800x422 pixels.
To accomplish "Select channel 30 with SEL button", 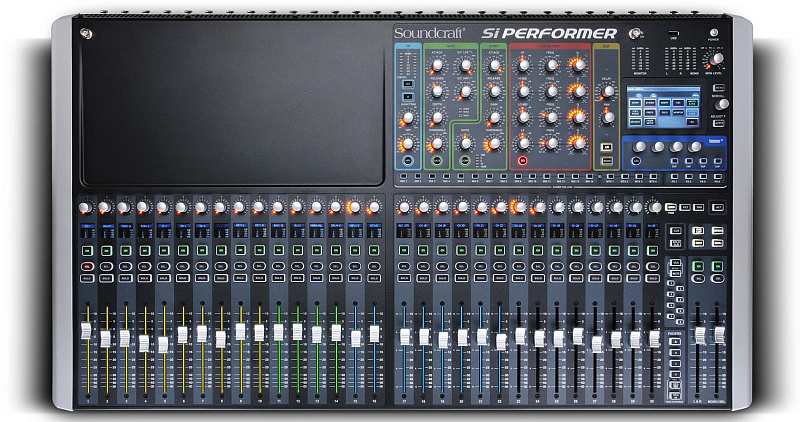I will (652, 266).
